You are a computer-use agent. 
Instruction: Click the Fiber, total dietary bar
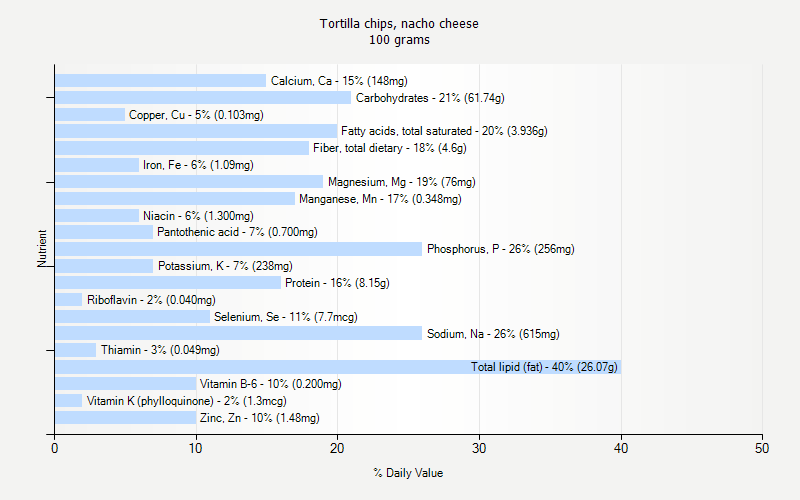182,148
